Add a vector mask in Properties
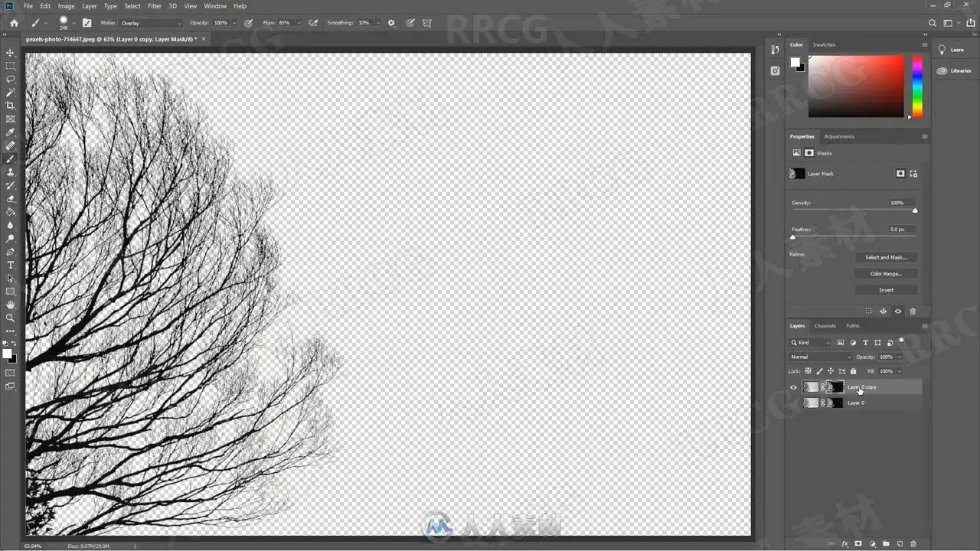 [x=913, y=174]
